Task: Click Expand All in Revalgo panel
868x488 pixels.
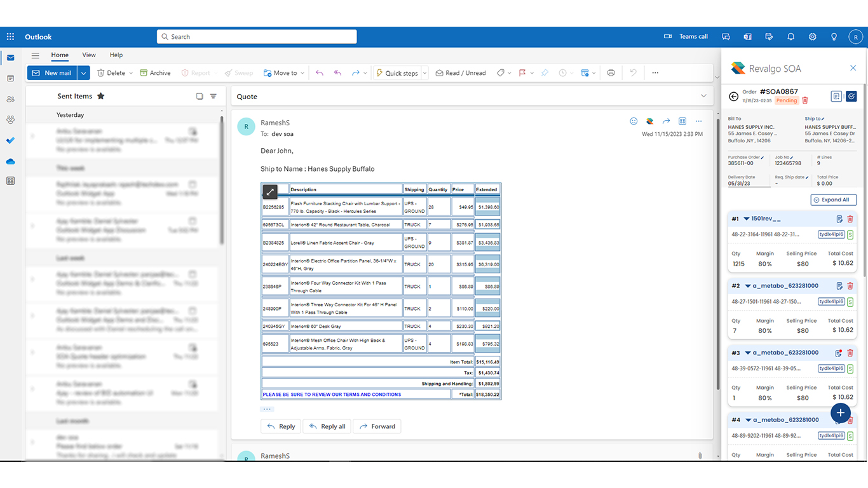Action: [834, 200]
